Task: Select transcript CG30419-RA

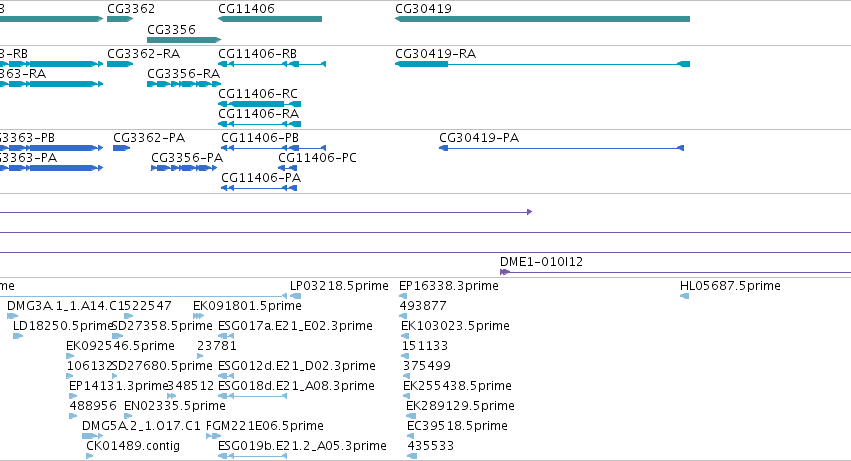Action: [542, 64]
